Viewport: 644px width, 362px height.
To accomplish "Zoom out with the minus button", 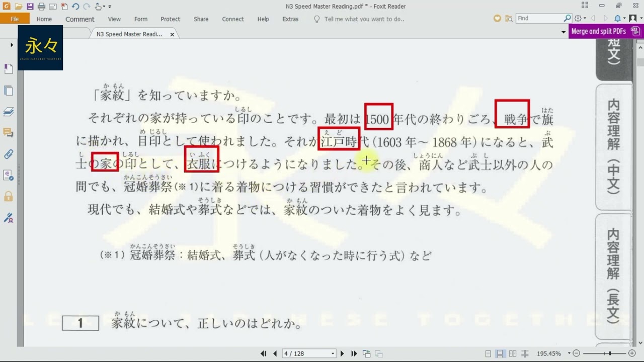I will [x=577, y=353].
